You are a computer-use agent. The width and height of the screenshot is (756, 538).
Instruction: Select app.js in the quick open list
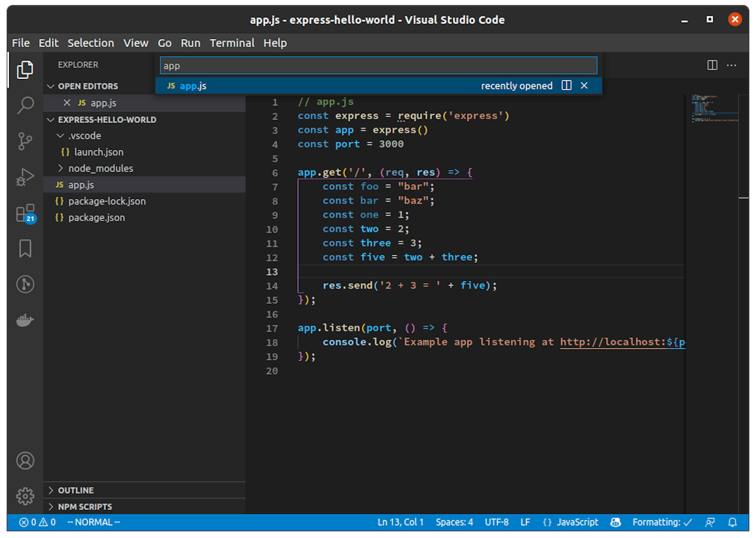(193, 86)
